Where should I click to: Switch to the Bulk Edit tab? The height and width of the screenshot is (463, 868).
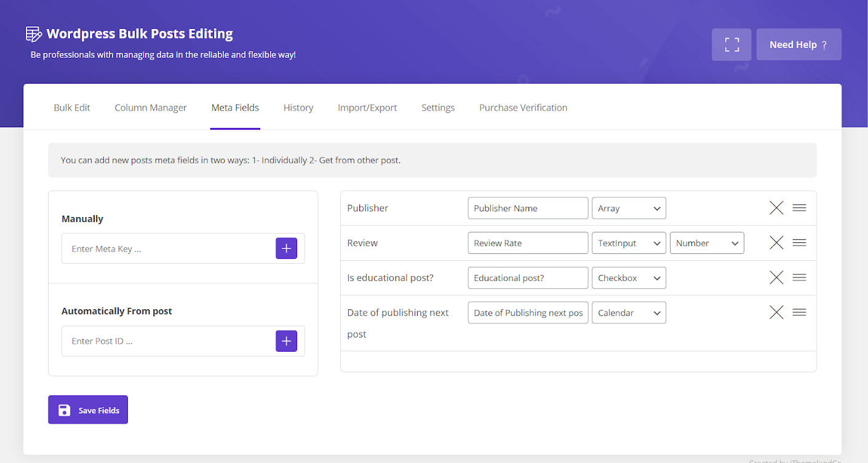point(72,108)
